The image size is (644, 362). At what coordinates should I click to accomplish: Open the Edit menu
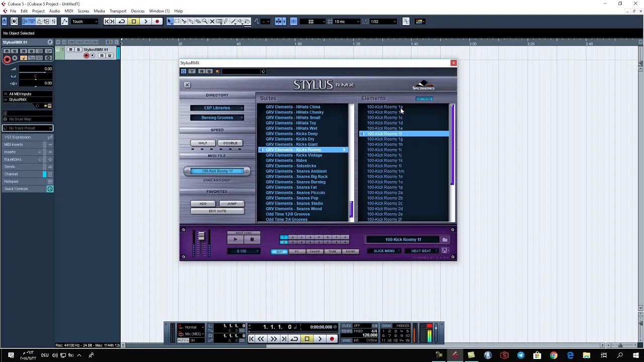pyautogui.click(x=24, y=11)
